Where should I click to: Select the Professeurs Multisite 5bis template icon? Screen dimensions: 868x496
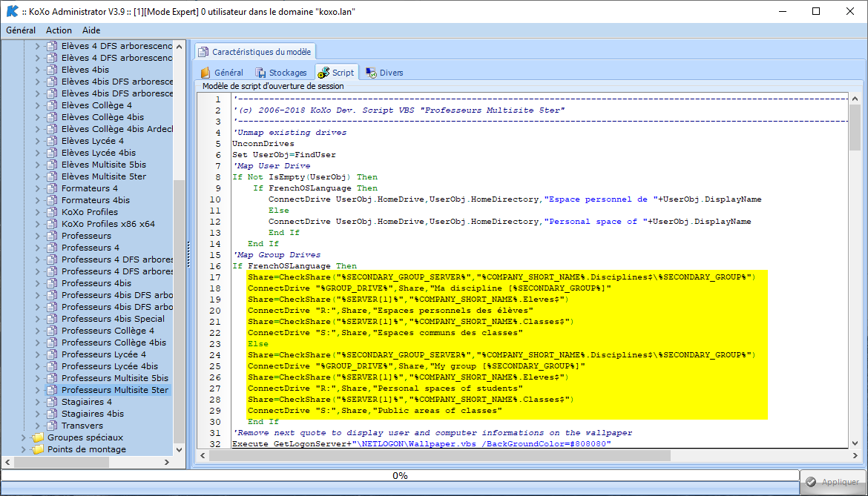click(52, 378)
